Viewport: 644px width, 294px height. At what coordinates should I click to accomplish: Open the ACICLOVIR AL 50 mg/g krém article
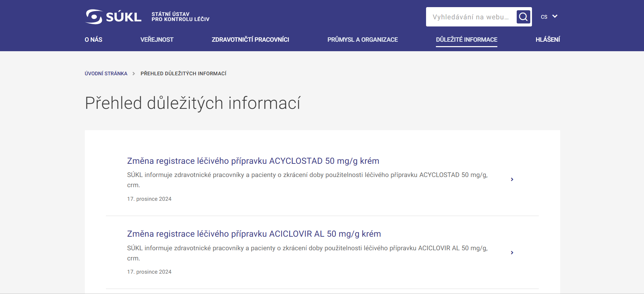click(x=254, y=234)
